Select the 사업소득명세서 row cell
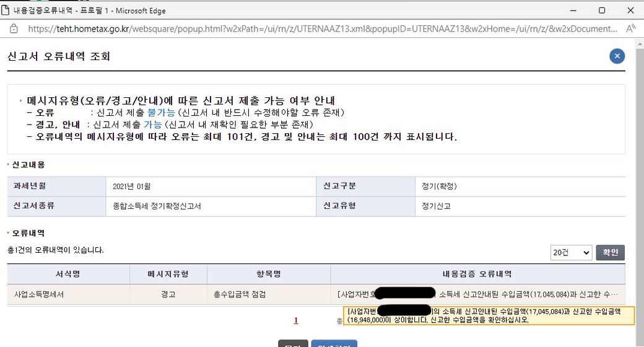 [x=39, y=294]
